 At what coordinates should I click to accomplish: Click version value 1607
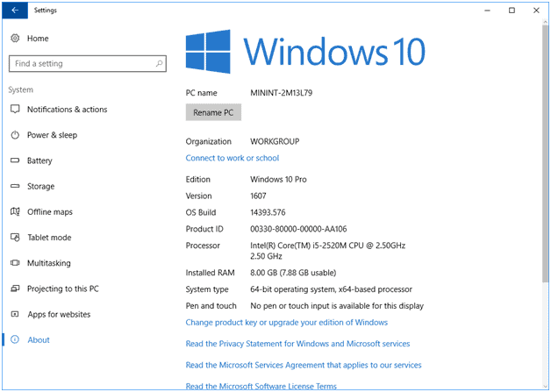pos(258,196)
